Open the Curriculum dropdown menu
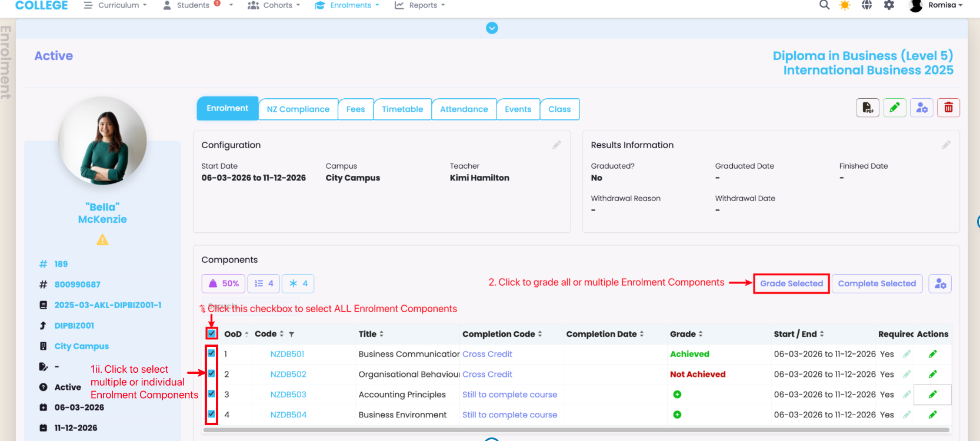The image size is (980, 441). coord(115,5)
